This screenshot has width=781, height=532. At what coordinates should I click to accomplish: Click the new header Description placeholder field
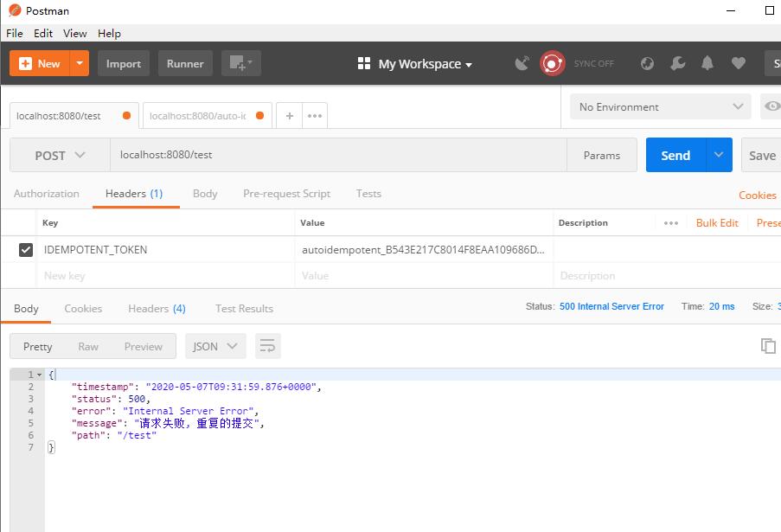point(667,275)
